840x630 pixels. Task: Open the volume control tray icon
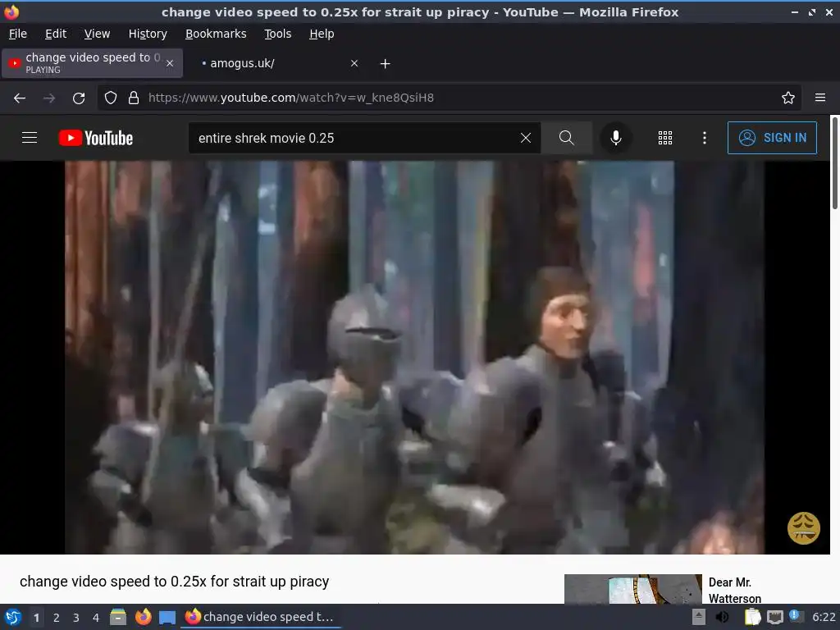(722, 617)
